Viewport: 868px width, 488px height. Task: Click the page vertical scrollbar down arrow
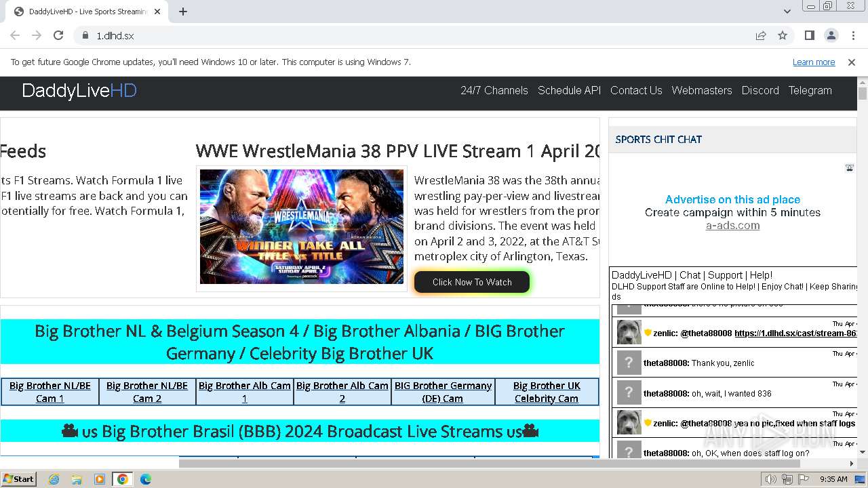(863, 452)
